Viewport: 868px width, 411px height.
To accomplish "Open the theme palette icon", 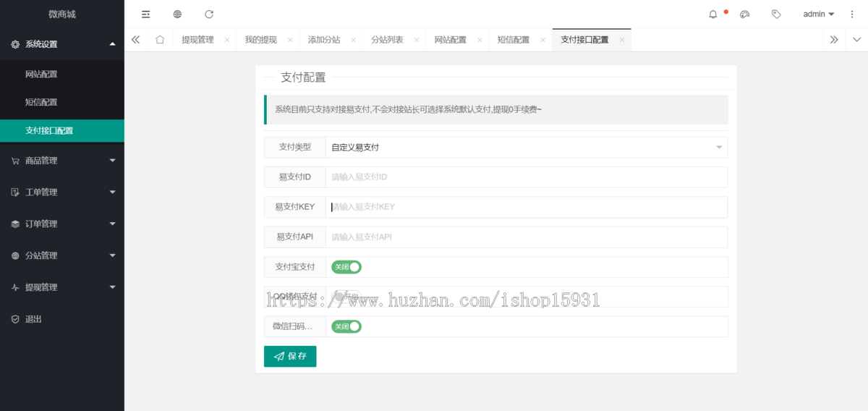I will coord(745,14).
